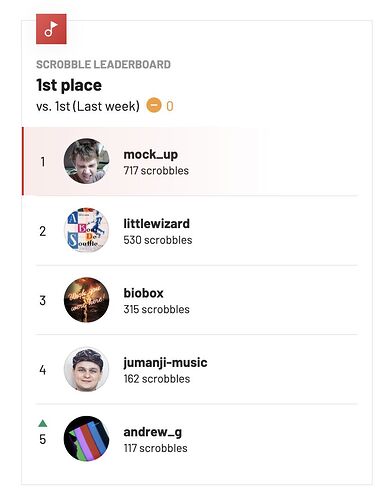Click the 717 scrobbles count

[x=156, y=171]
